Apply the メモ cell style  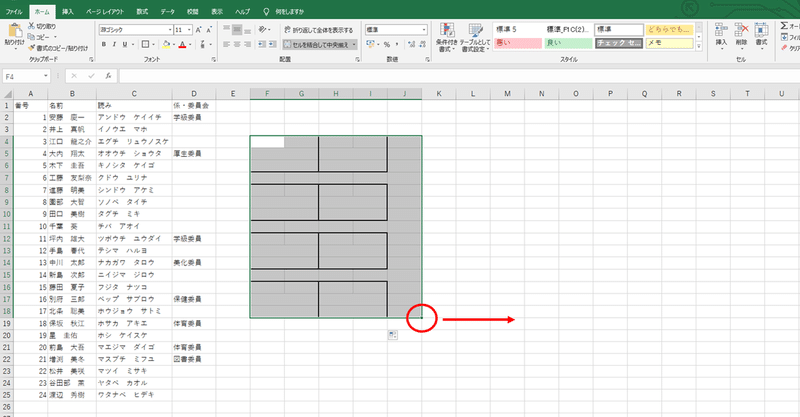tap(669, 43)
